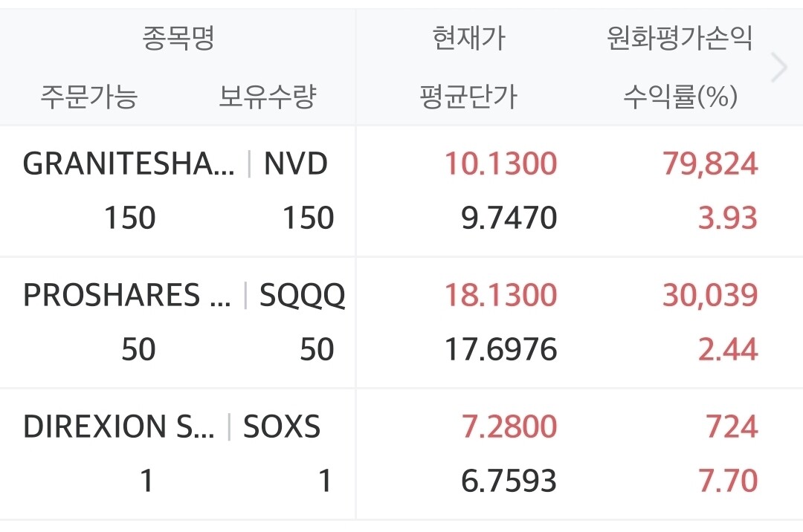Click the 보유수량 column header

[268, 96]
